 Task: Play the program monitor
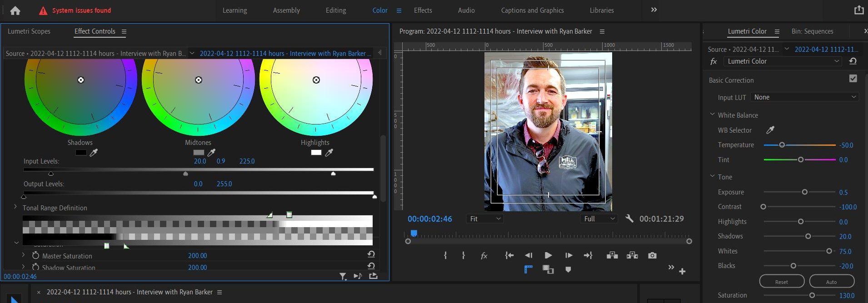548,256
